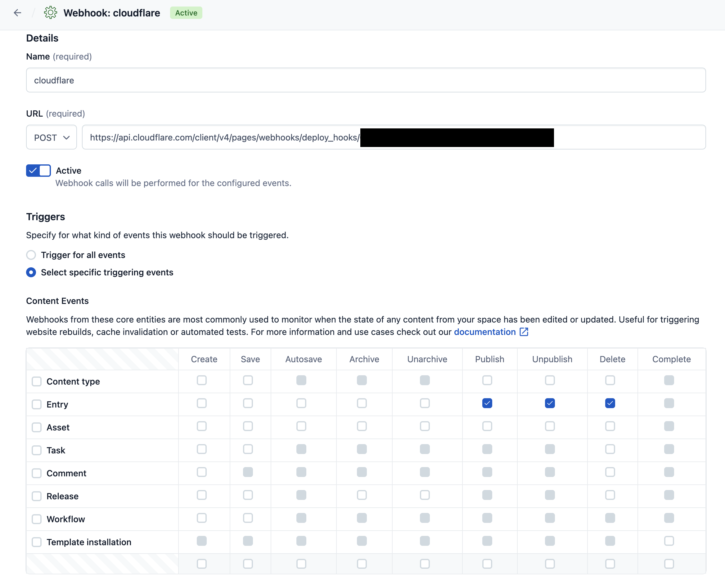Check Template installation Complete checkbox

coord(669,541)
